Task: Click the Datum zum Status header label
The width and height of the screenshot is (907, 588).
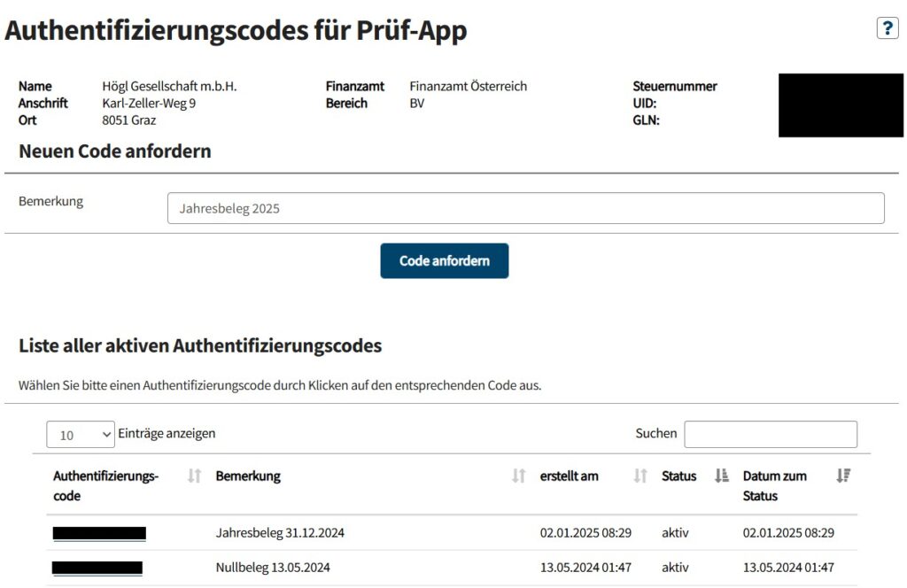Action: 775,485
